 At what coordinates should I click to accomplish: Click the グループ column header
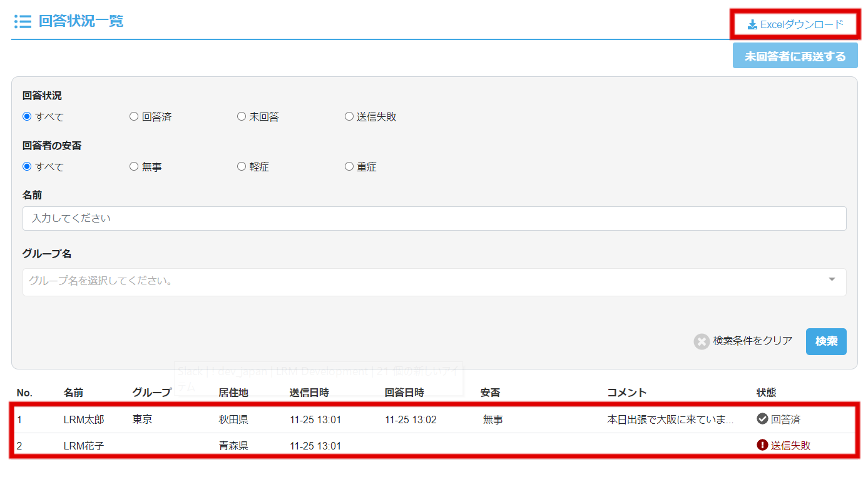click(151, 393)
